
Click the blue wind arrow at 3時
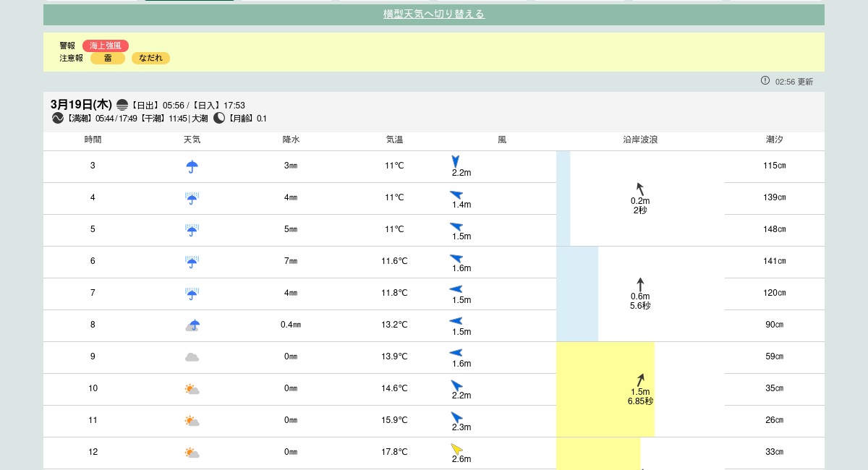tap(455, 161)
